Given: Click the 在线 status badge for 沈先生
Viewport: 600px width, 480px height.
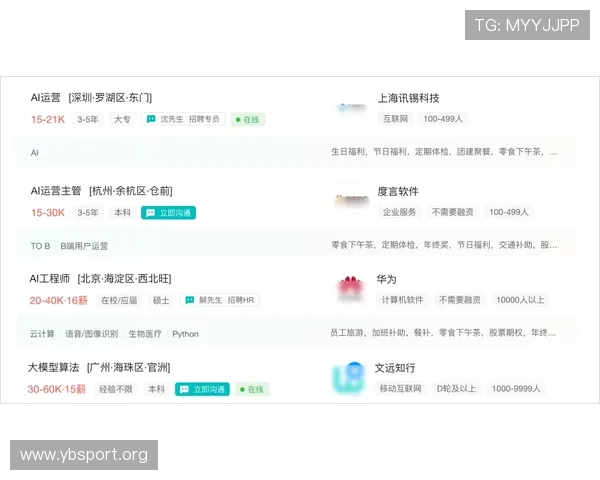Looking at the screenshot, I should [248, 119].
